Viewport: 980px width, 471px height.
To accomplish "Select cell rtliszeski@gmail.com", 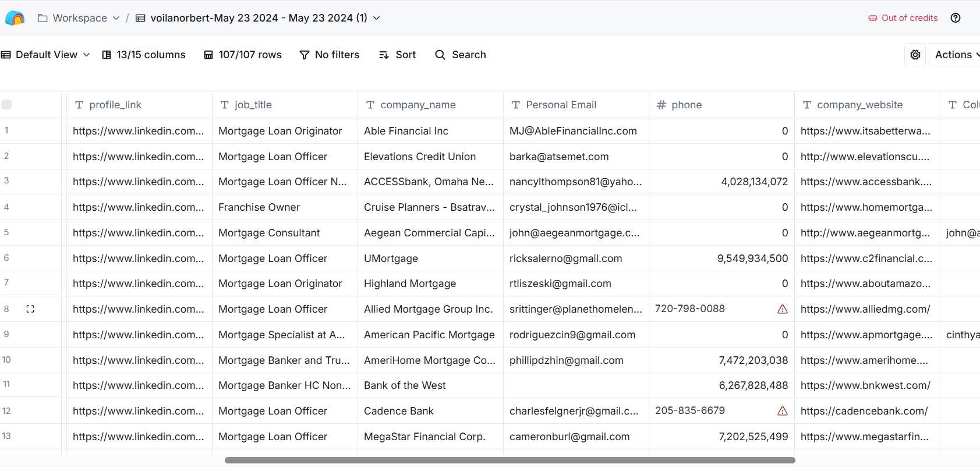I will [x=576, y=284].
